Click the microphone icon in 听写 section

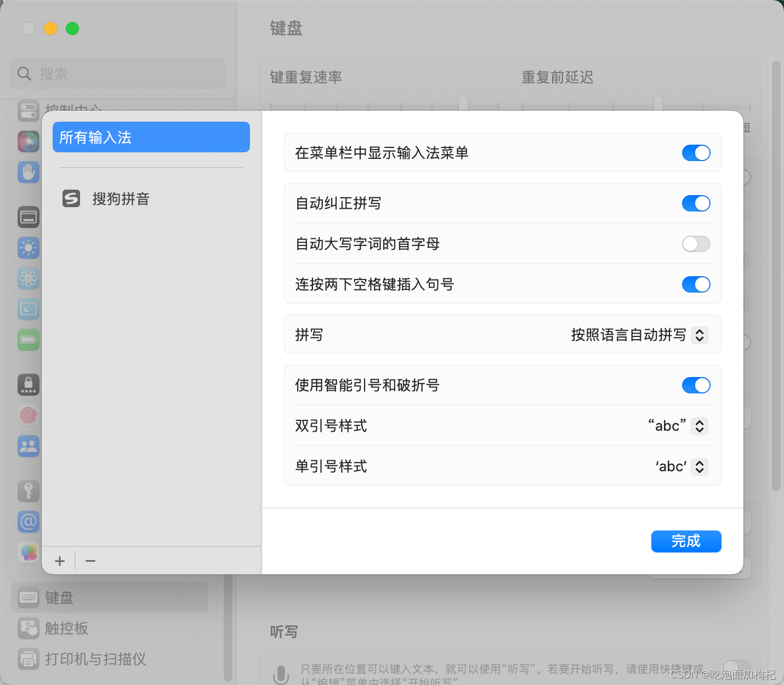281,675
